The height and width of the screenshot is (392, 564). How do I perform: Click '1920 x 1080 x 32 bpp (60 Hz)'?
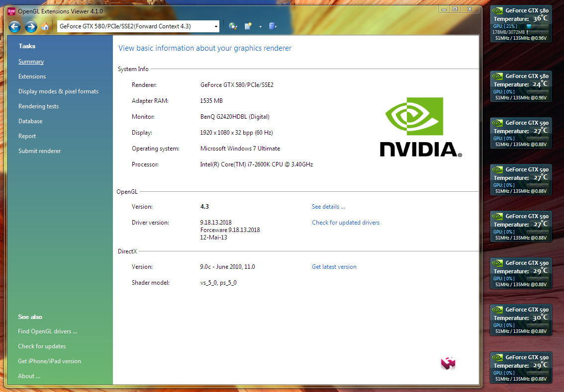coord(236,133)
